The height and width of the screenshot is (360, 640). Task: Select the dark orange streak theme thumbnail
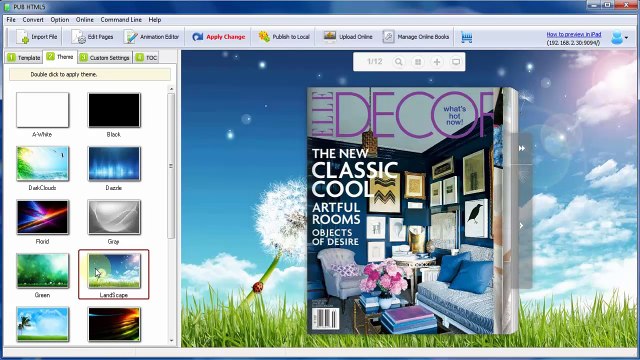114,324
